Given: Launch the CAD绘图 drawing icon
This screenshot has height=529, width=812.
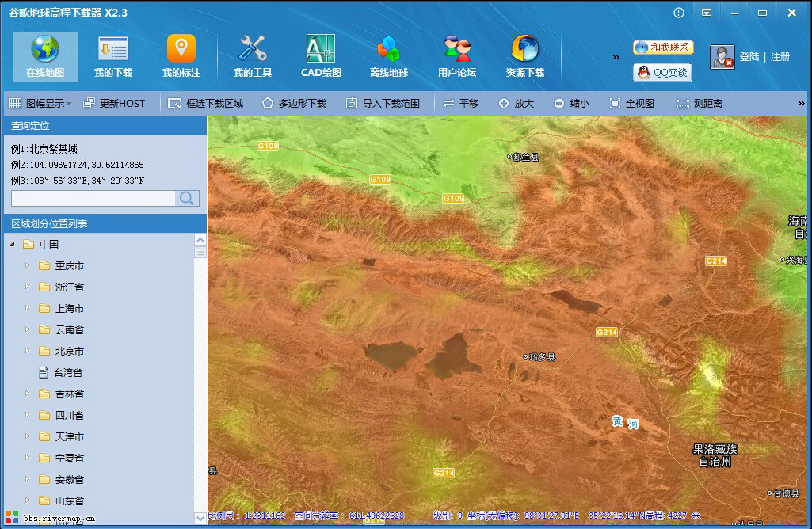Looking at the screenshot, I should point(321,49).
